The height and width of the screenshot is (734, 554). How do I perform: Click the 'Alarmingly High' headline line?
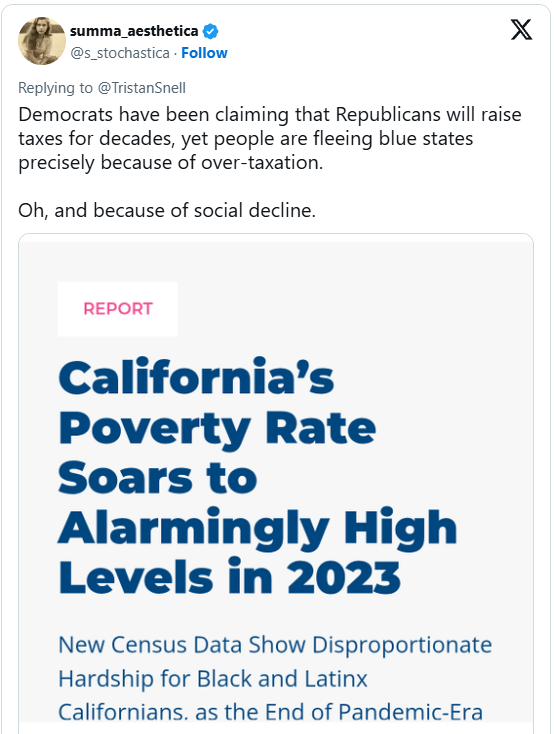coord(258,529)
